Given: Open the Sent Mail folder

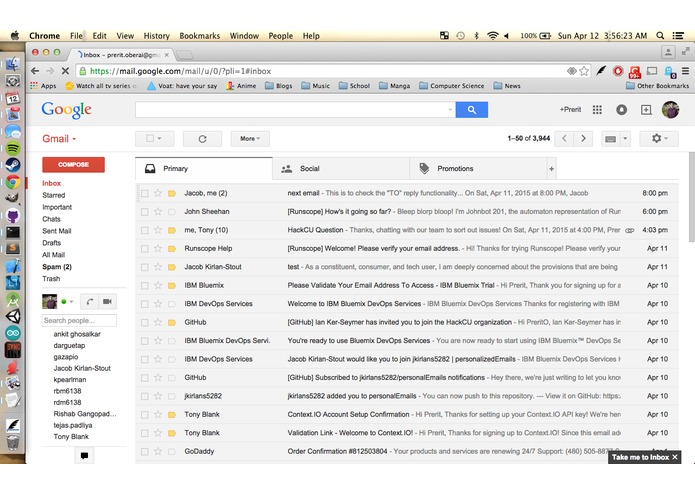Looking at the screenshot, I should pyautogui.click(x=57, y=231).
